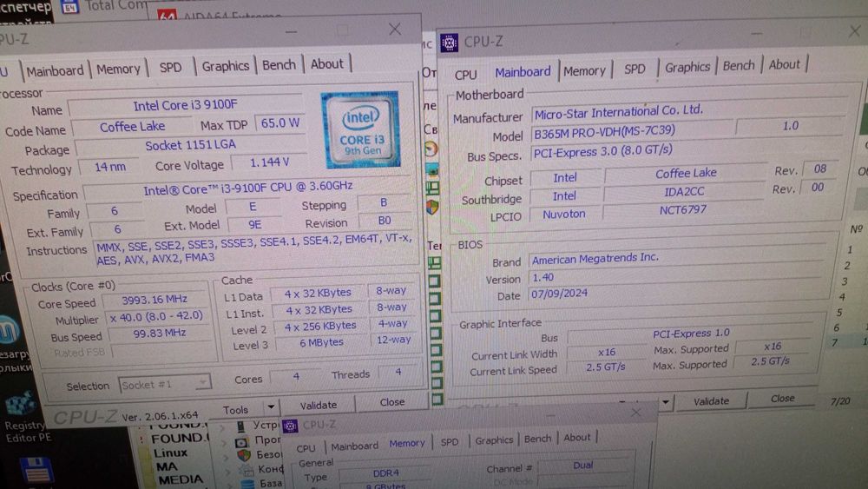Expand the Конф tree node chevron

[x=228, y=472]
